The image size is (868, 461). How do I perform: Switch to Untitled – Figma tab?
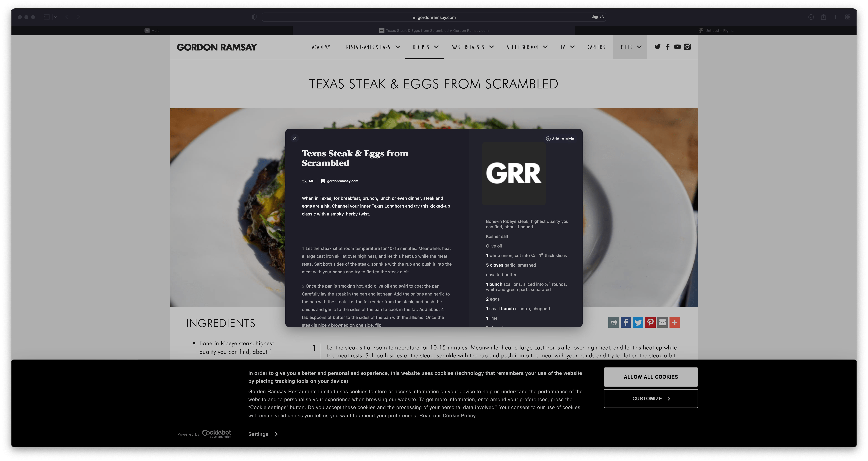point(716,30)
